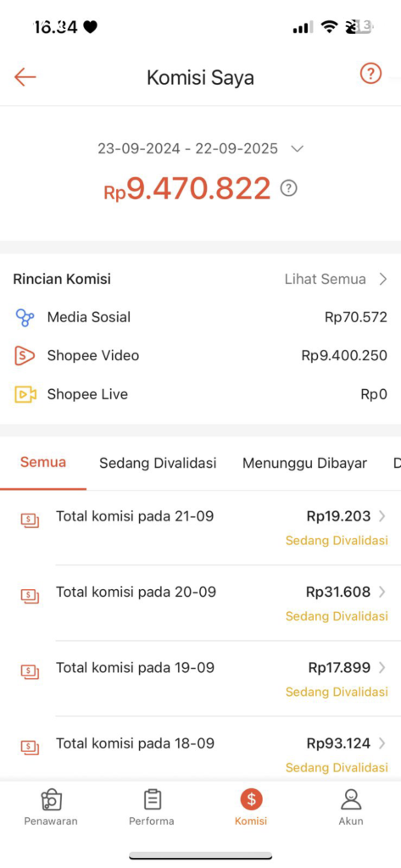Expand the date range dropdown chevron
Screen dimensions: 401x868
[x=298, y=148]
